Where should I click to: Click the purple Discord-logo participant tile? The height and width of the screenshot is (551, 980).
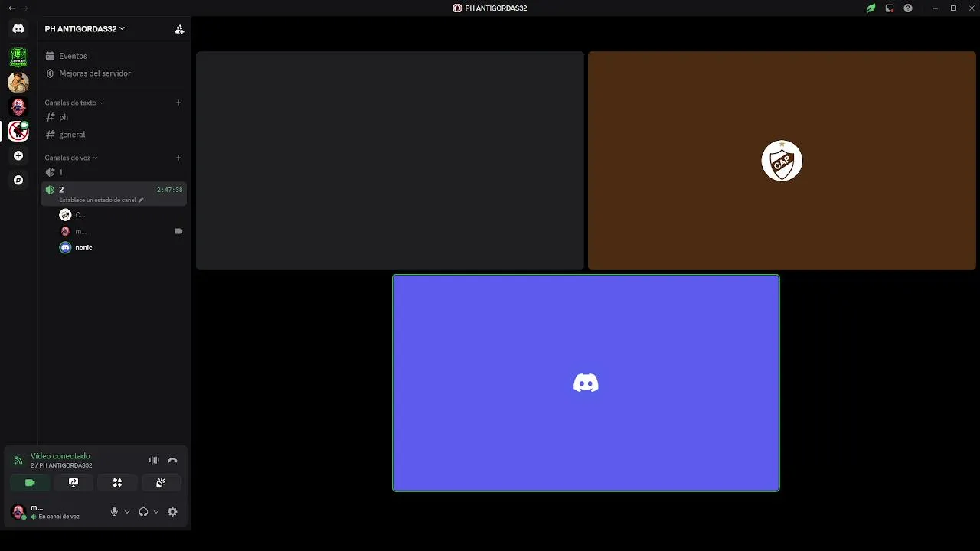586,383
